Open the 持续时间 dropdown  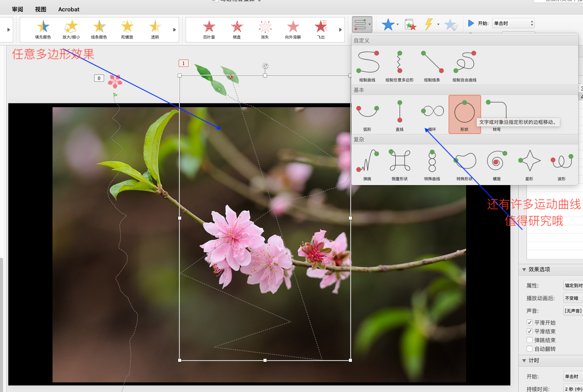pyautogui.click(x=573, y=388)
